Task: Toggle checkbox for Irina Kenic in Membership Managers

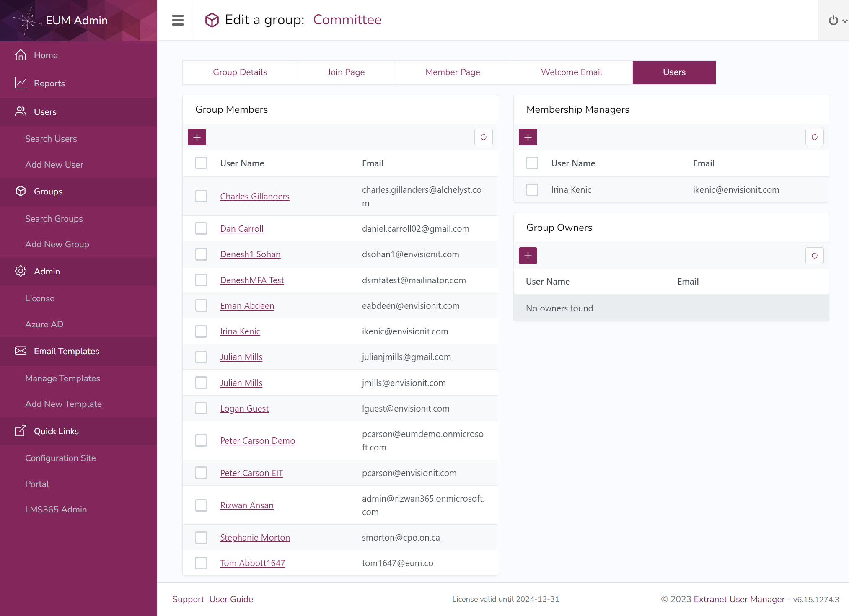Action: [x=532, y=189]
